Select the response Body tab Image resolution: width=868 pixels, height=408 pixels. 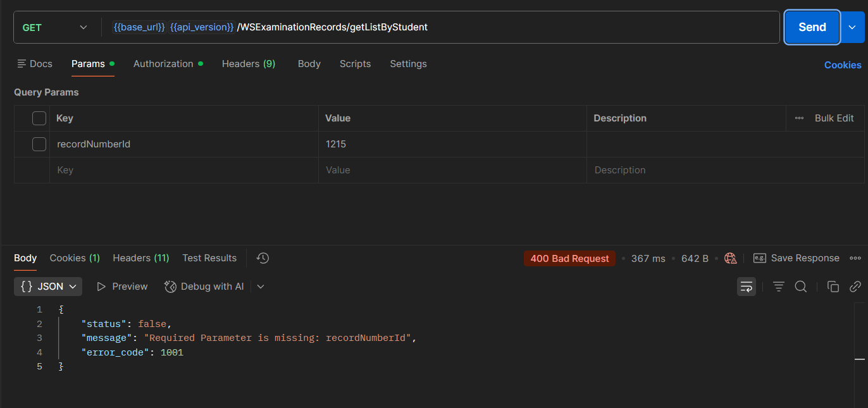tap(25, 258)
